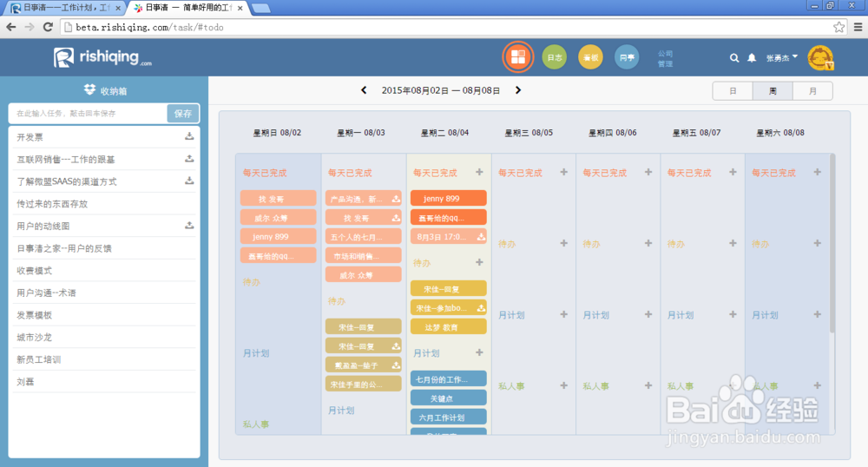
Task: Select inbox item 新员工培训
Action: 104,359
